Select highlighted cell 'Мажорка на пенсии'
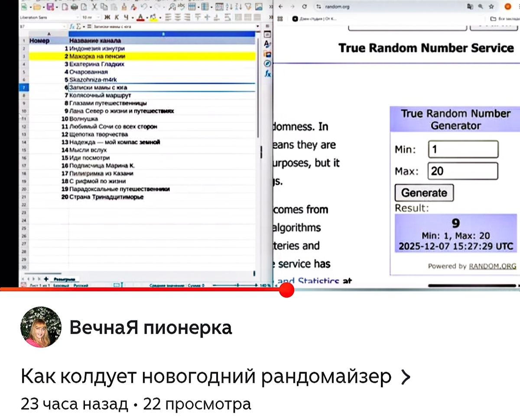520x420 pixels. (162, 56)
